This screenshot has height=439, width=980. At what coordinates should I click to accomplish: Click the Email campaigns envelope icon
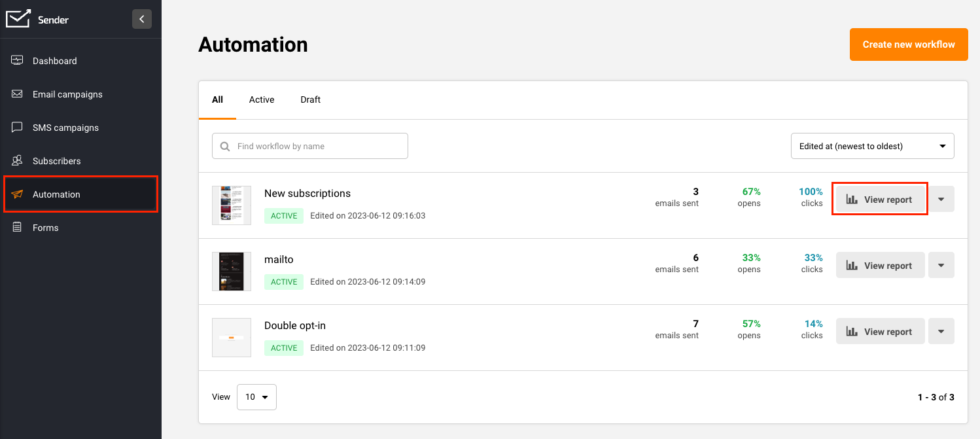click(x=18, y=94)
